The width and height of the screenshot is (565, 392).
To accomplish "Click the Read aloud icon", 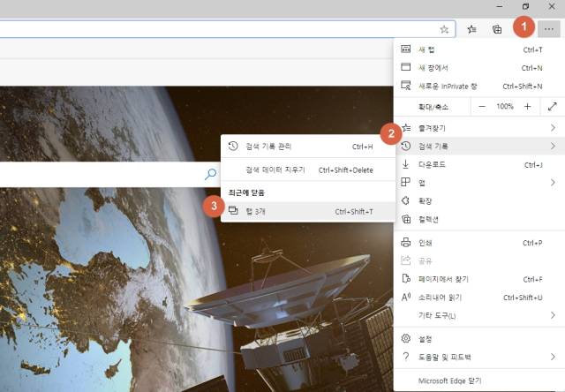I will (406, 297).
